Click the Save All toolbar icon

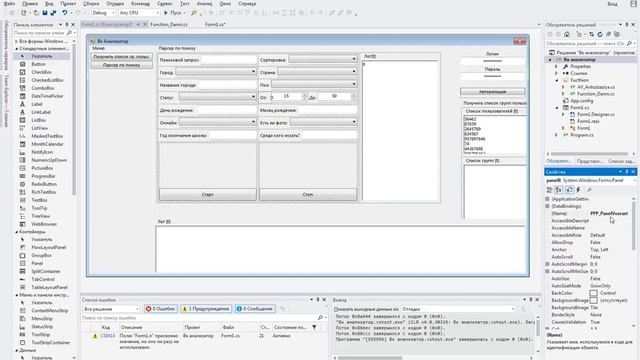(x=53, y=13)
